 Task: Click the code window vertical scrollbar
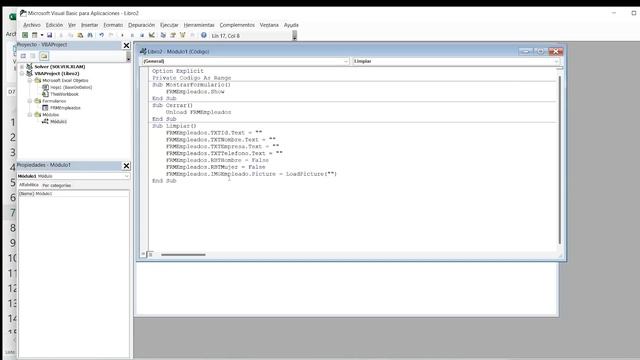(560, 160)
